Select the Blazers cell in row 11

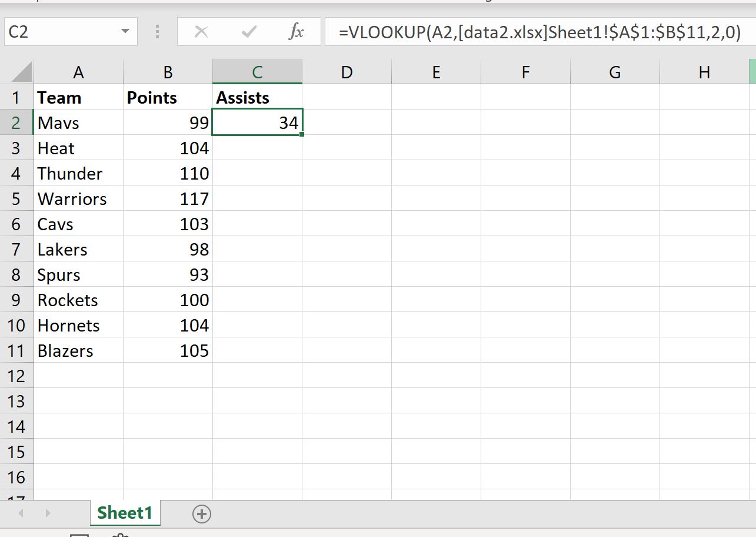tap(79, 350)
